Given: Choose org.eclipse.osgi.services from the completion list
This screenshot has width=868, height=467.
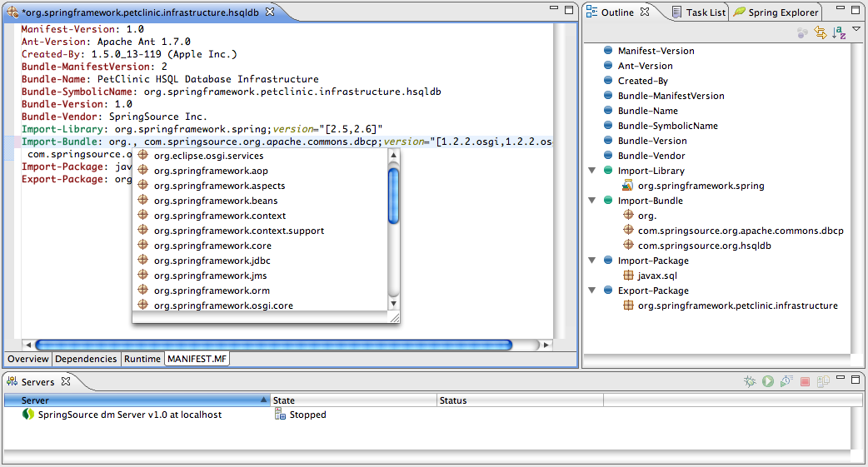Looking at the screenshot, I should [x=260, y=156].
